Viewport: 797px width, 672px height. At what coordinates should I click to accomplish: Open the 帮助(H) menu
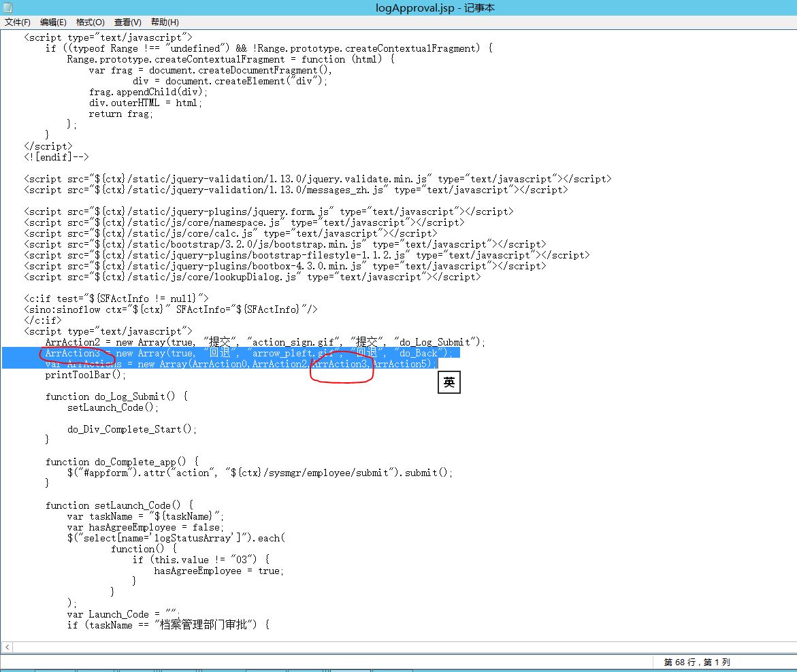point(165,22)
